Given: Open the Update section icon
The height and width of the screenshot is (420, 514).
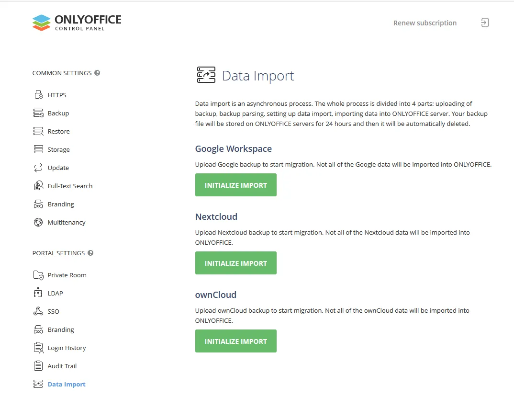Looking at the screenshot, I should [38, 167].
